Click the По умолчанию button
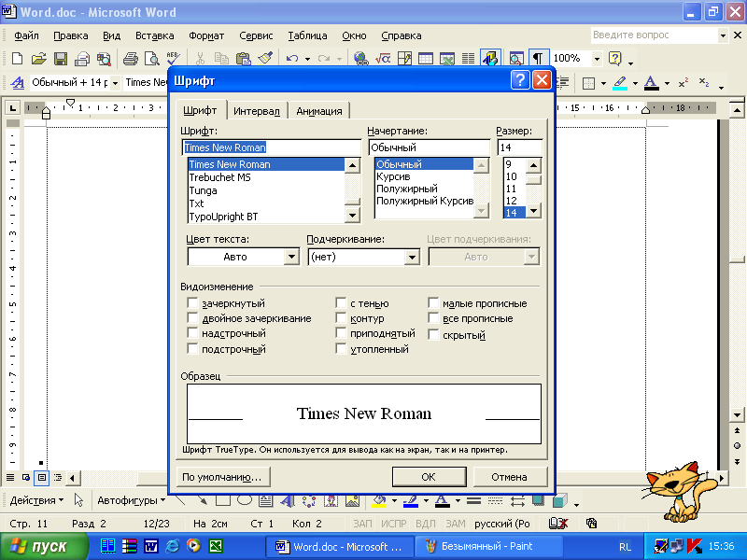The height and width of the screenshot is (560, 747). click(223, 477)
